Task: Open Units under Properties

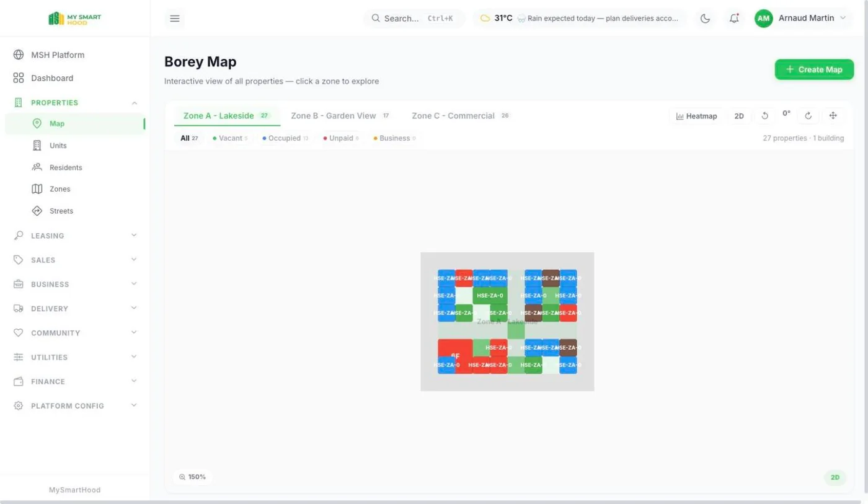Action: [x=74, y=146]
